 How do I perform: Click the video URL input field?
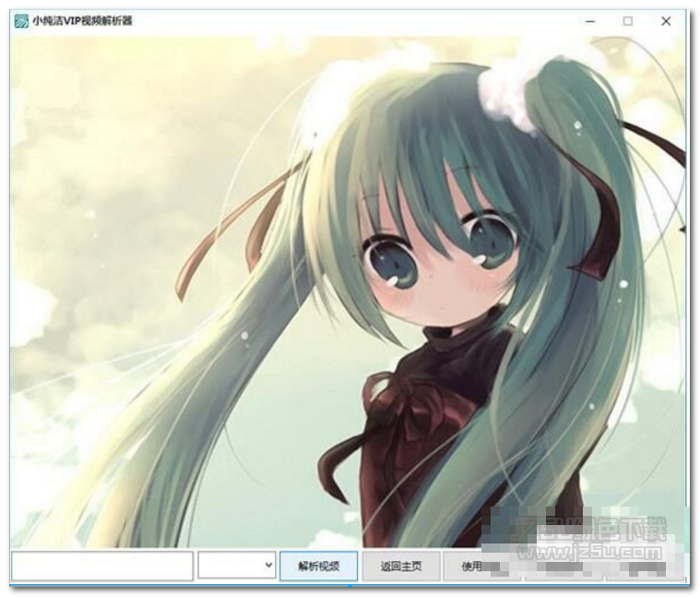click(x=102, y=566)
